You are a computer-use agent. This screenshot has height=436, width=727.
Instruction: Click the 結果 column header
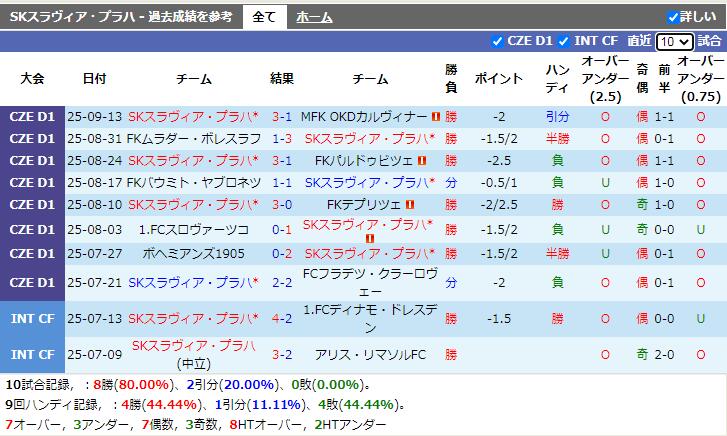point(282,78)
